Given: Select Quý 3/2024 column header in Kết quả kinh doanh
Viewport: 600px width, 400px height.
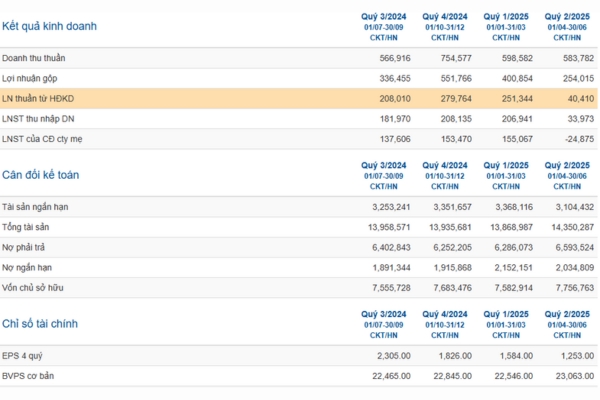Looking at the screenshot, I should 380,16.
